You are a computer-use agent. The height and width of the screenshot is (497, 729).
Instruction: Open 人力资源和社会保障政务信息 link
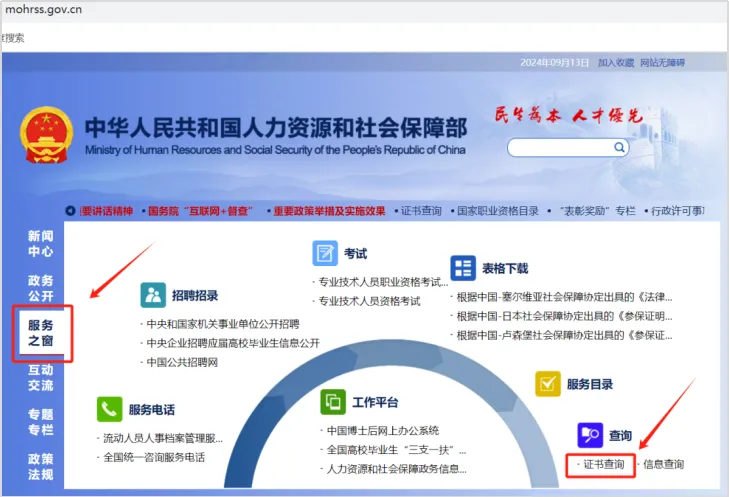[397, 469]
